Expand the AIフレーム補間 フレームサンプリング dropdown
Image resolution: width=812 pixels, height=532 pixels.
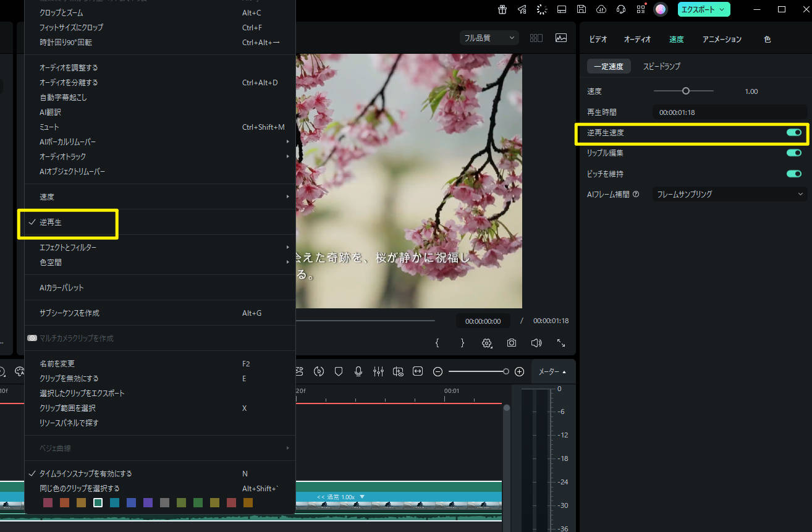729,194
